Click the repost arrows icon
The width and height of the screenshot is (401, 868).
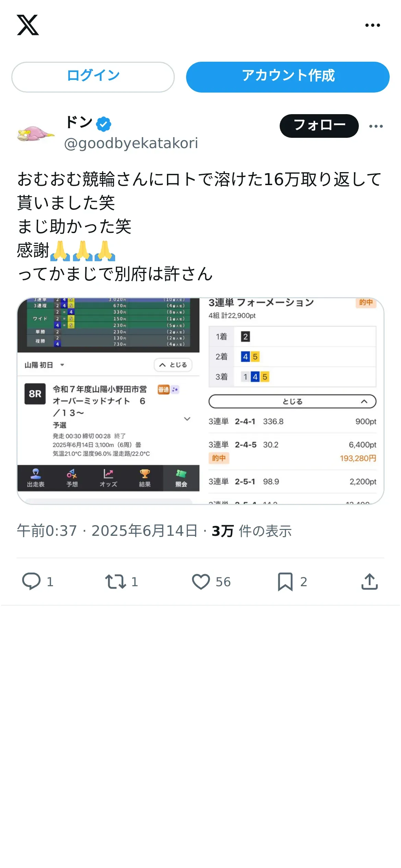tap(116, 581)
